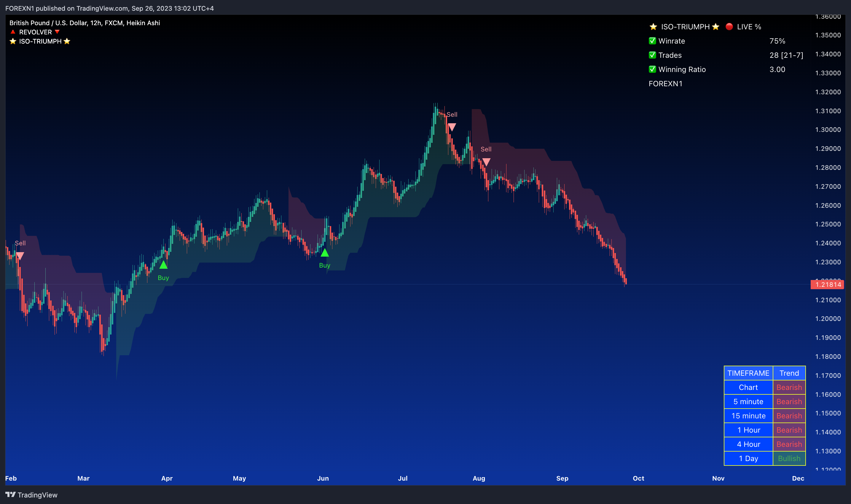This screenshot has width=851, height=504.
Task: Click the current price label 1.21814
Action: [x=828, y=285]
